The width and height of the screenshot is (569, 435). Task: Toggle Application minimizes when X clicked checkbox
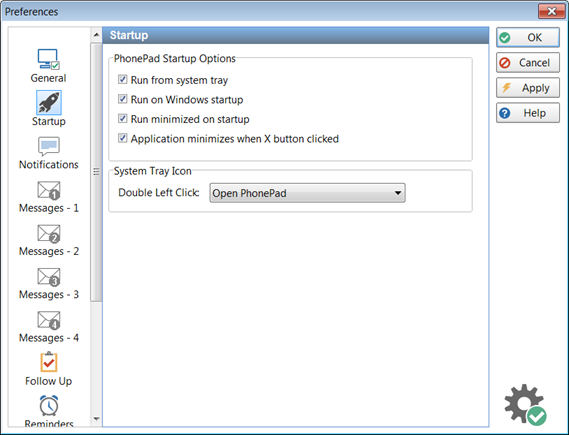pos(123,138)
